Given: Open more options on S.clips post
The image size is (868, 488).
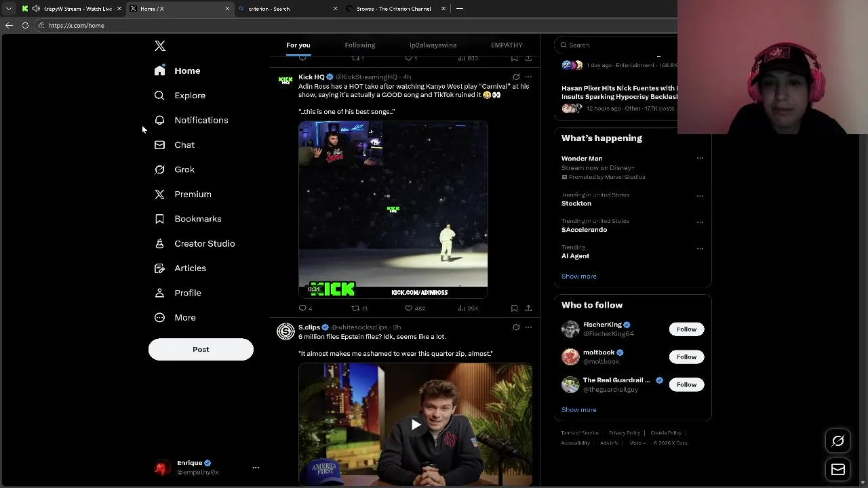Looking at the screenshot, I should pos(528,327).
